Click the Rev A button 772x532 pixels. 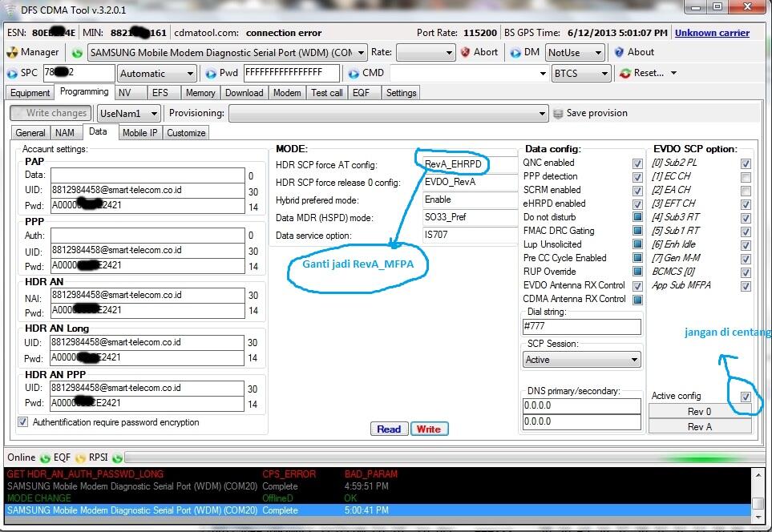click(x=699, y=427)
